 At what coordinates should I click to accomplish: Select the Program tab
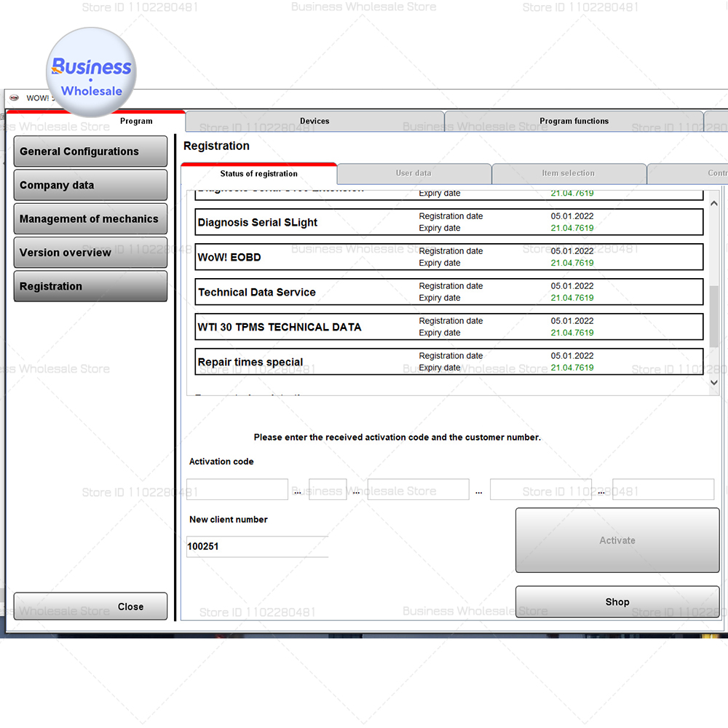(136, 121)
